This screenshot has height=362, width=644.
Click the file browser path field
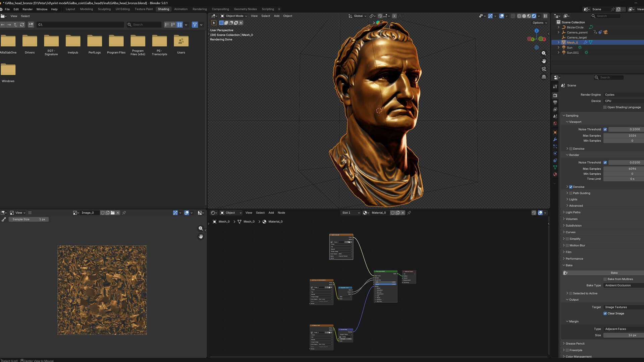pyautogui.click(x=80, y=24)
